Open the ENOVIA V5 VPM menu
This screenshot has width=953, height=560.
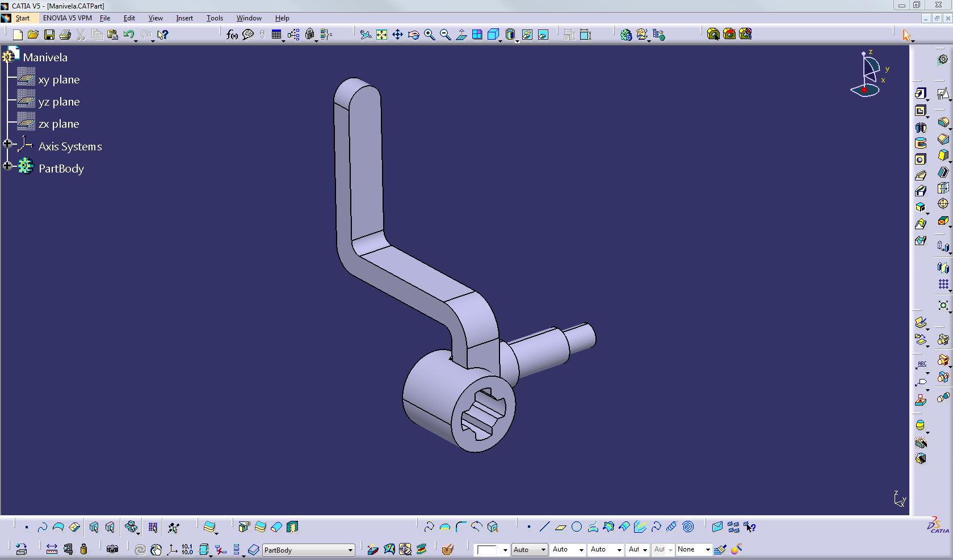coord(67,18)
